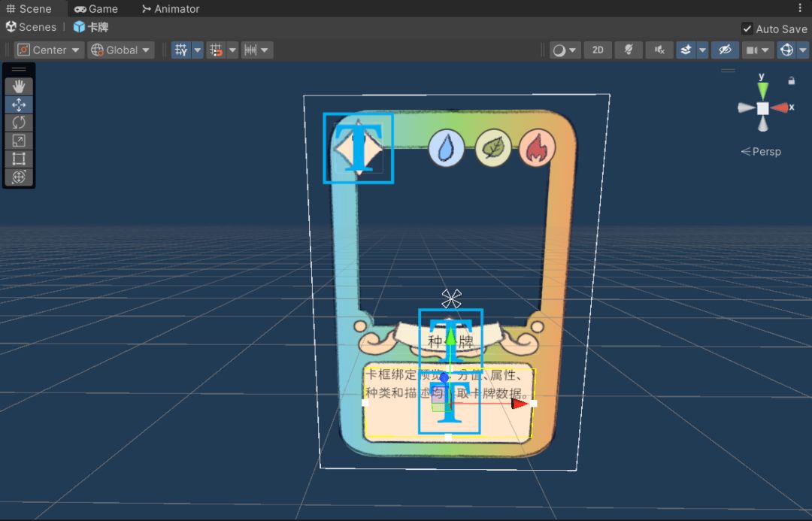Go back to Scenes breadcrumb
Image resolution: width=812 pixels, height=521 pixels.
pyautogui.click(x=31, y=27)
